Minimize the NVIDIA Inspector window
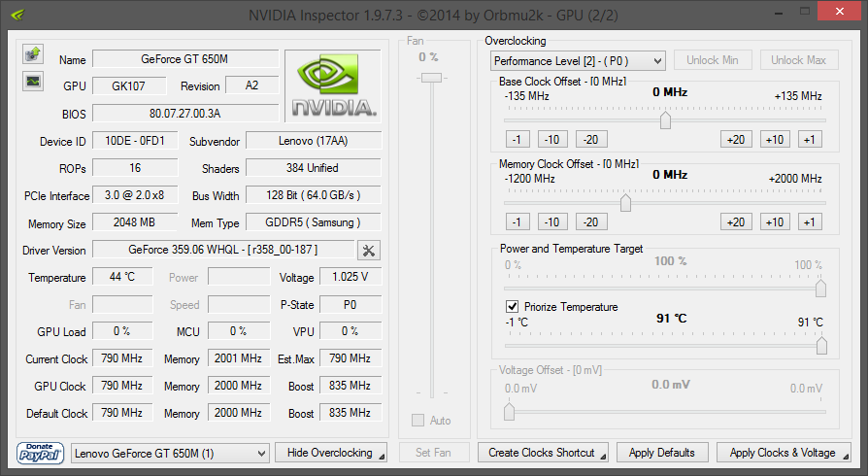Viewport: 868px width, 476px height. (x=780, y=13)
